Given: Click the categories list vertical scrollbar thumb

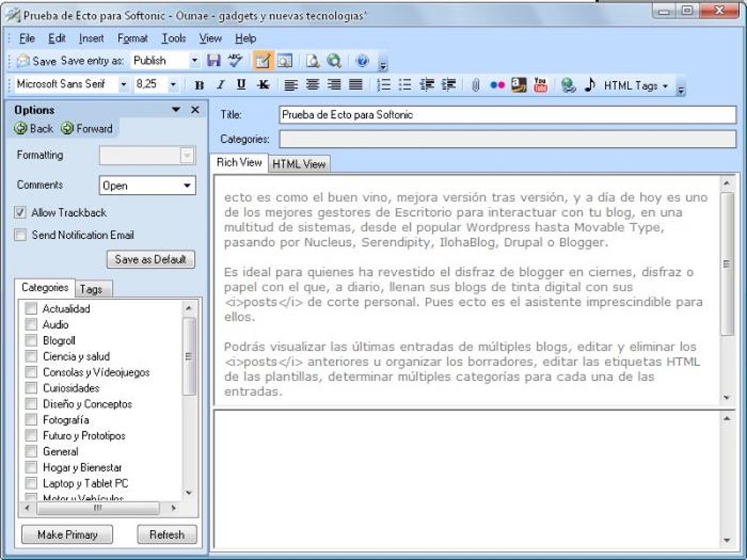Looking at the screenshot, I should tap(189, 356).
